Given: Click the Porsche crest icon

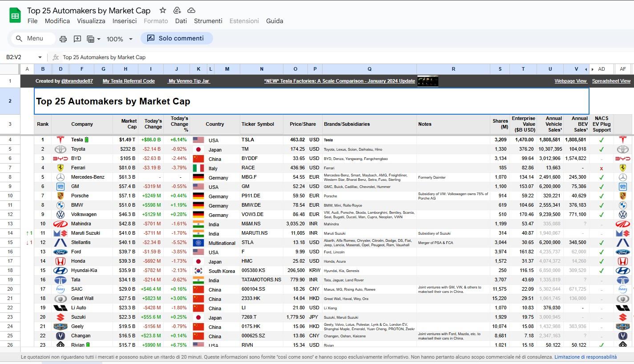Looking at the screenshot, I should pos(60,196).
